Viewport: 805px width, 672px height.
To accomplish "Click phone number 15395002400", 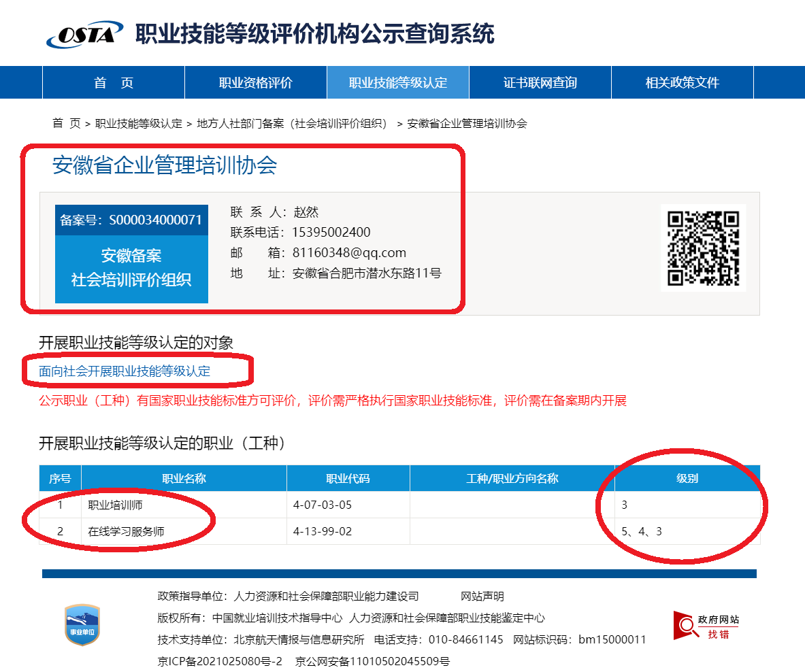I will [x=331, y=233].
